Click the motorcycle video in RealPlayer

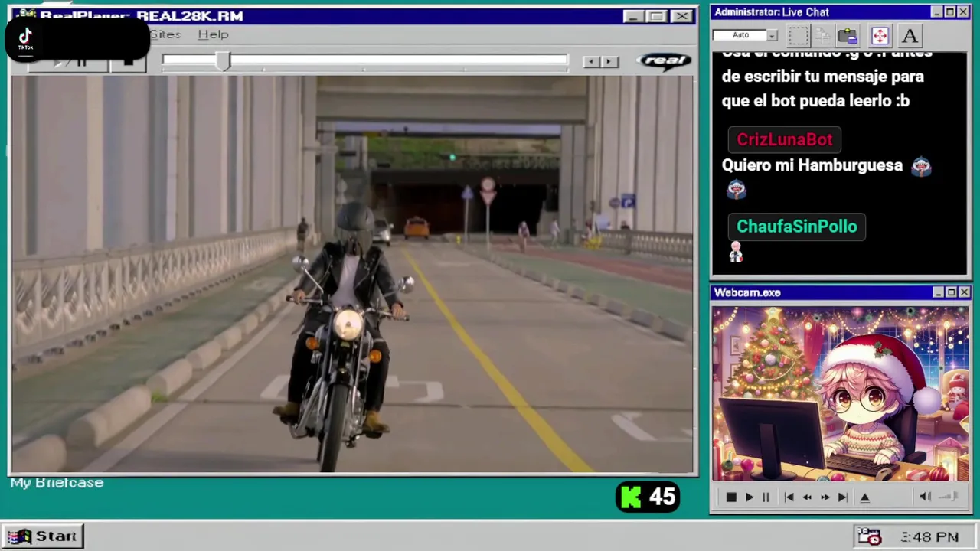point(353,274)
